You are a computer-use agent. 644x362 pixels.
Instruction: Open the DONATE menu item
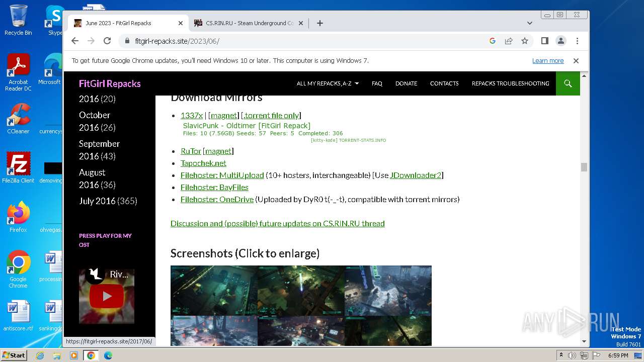[x=406, y=83]
